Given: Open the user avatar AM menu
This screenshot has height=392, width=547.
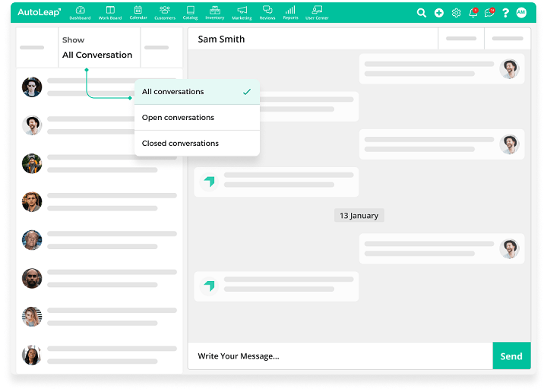Looking at the screenshot, I should [521, 13].
